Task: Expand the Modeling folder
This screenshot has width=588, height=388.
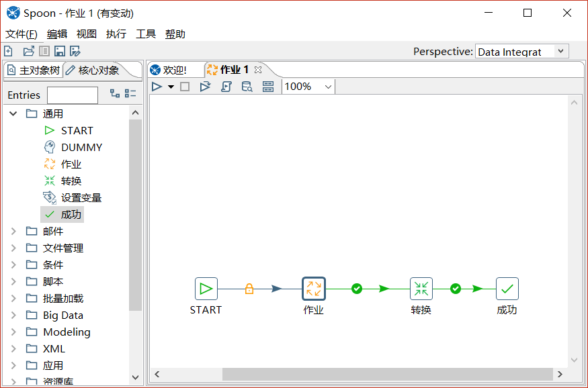Action: [x=13, y=332]
